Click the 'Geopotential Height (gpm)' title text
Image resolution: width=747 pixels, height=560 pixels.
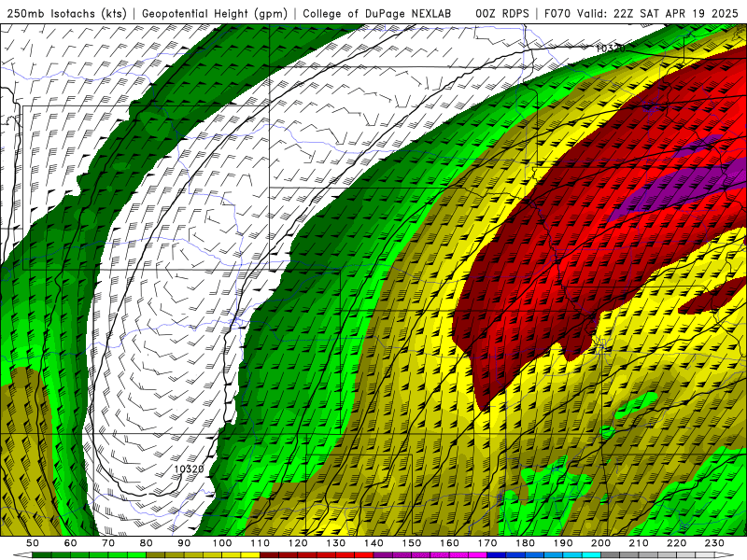pyautogui.click(x=215, y=13)
